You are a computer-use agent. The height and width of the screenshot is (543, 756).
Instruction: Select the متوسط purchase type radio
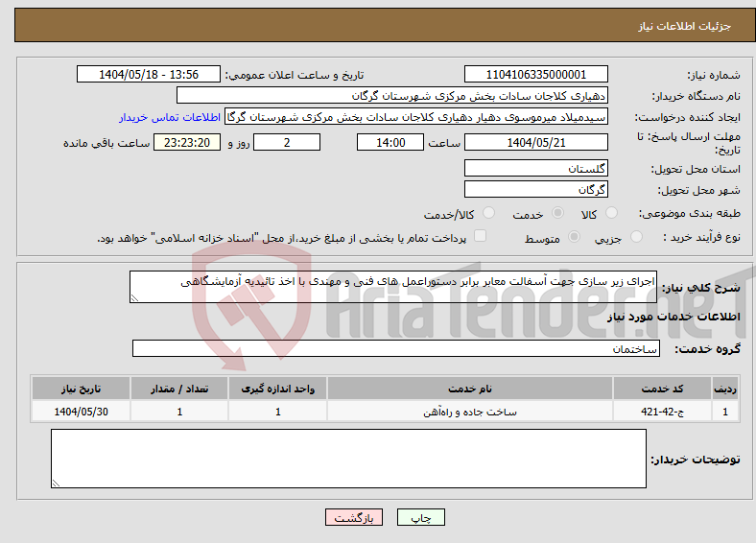click(575, 236)
